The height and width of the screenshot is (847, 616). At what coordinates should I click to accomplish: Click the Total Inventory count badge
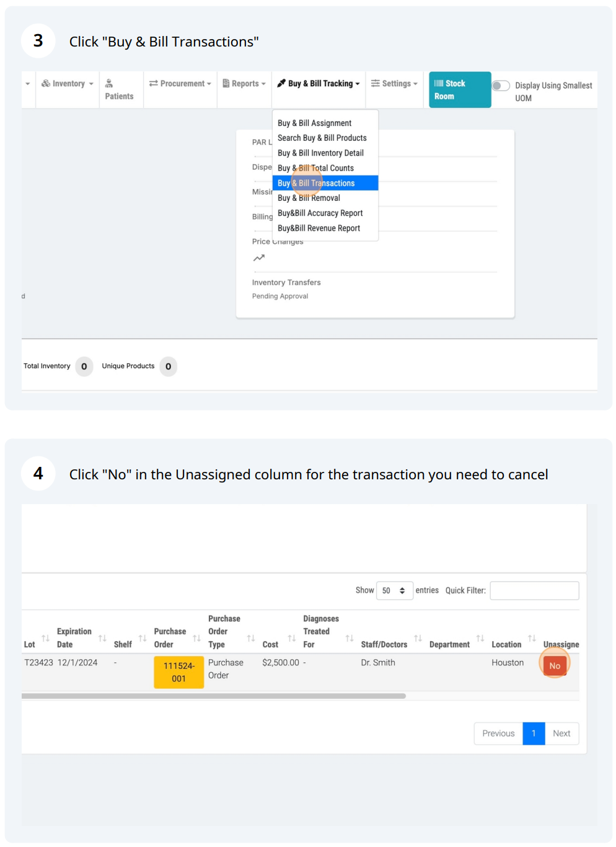coord(84,366)
